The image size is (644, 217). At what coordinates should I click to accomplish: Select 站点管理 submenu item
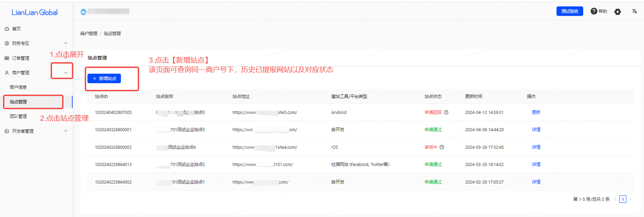click(18, 102)
